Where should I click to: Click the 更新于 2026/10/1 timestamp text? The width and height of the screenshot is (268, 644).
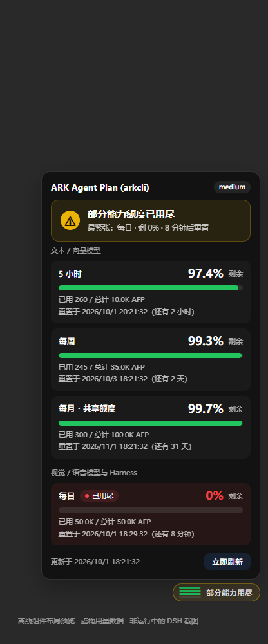pyautogui.click(x=95, y=562)
